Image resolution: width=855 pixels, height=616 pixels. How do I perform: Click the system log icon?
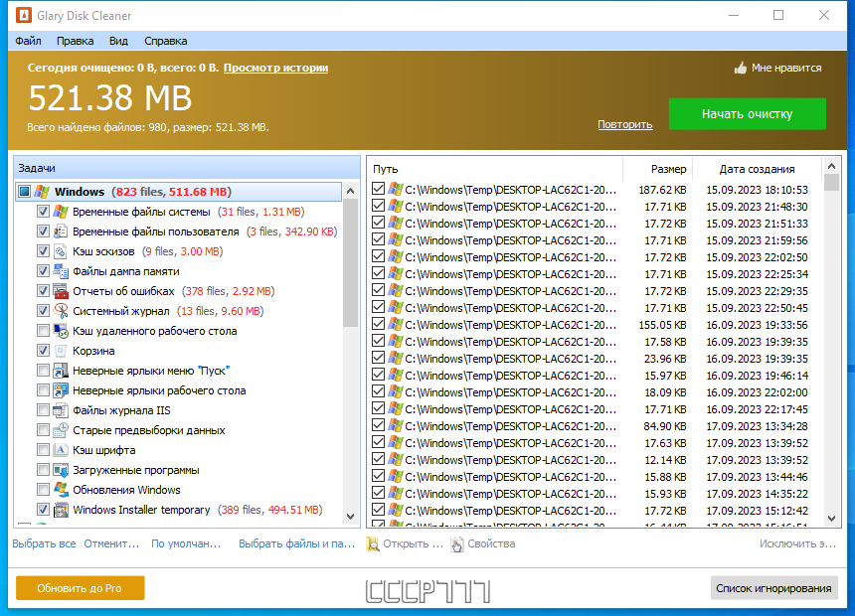pos(61,311)
